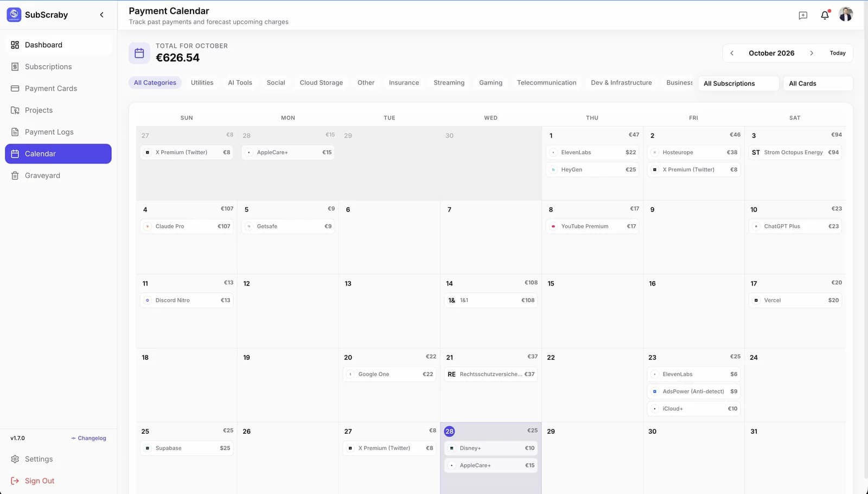Filter by Cloud Storage category

point(321,83)
